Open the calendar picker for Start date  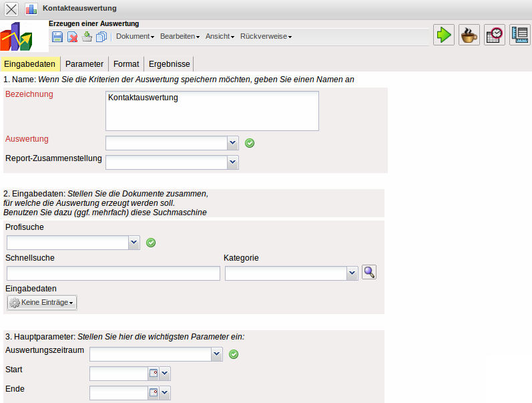pyautogui.click(x=153, y=374)
